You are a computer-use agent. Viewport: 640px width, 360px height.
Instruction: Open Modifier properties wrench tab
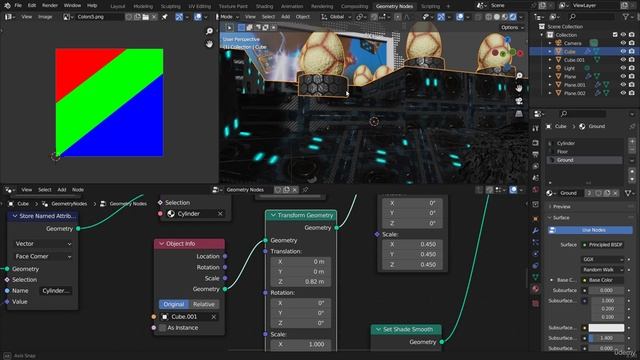536,231
